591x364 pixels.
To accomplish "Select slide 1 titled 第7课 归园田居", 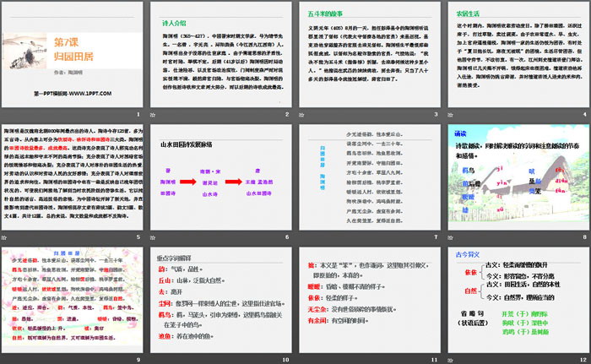I will [72, 54].
